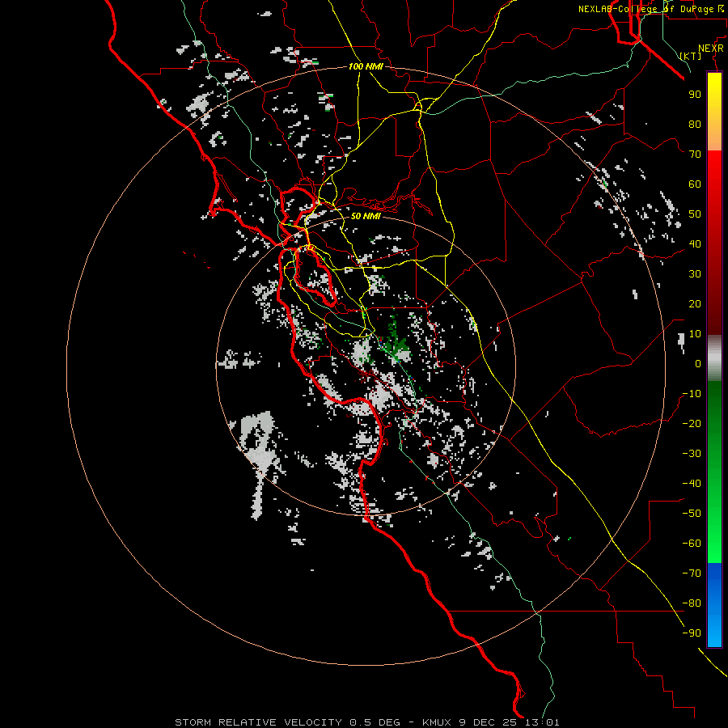The width and height of the screenshot is (728, 728).
Task: Click the -30 value on the velocity scale
Action: click(692, 454)
